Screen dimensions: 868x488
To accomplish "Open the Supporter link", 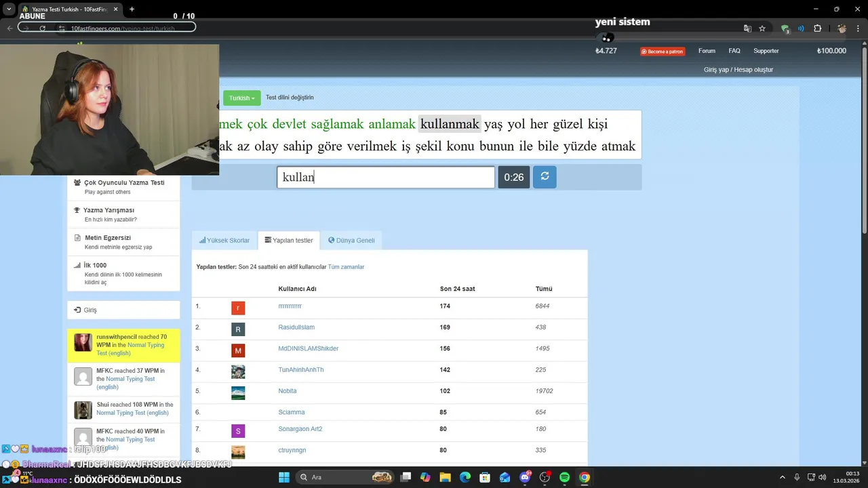I will [766, 51].
